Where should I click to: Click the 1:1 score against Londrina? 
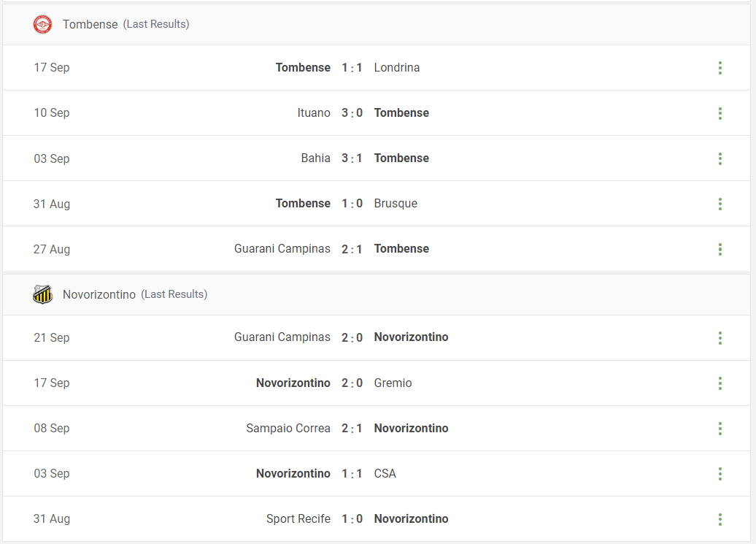pyautogui.click(x=352, y=67)
